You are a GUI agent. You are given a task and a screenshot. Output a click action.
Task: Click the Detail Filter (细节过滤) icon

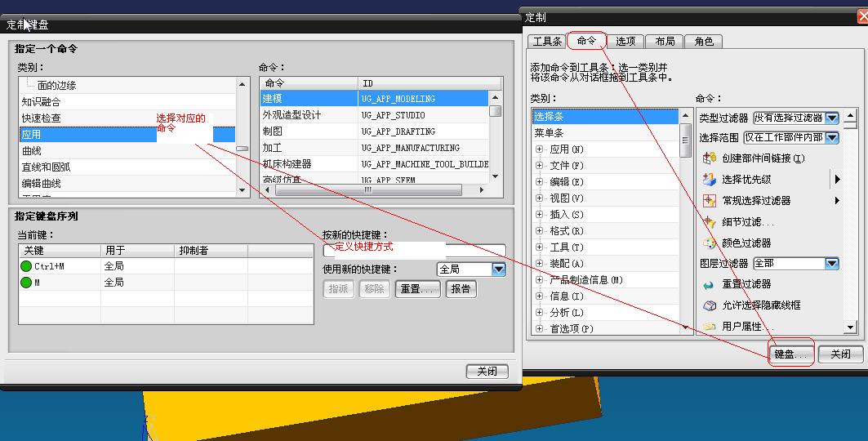tap(709, 222)
